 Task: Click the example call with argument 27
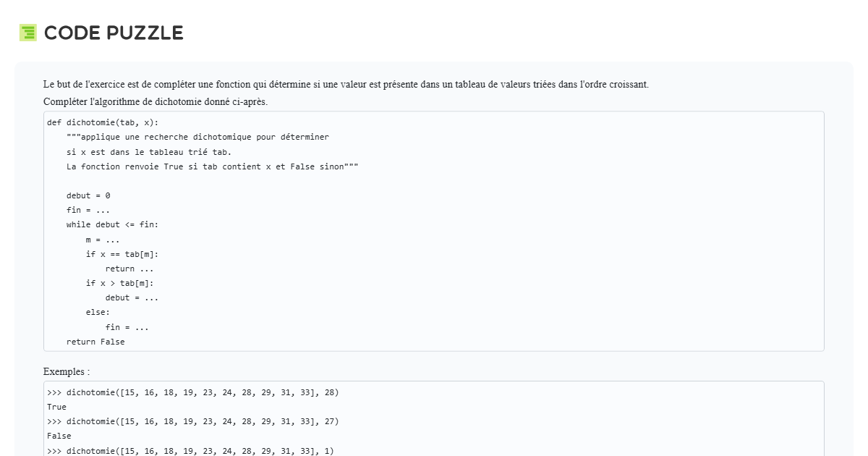pyautogui.click(x=193, y=421)
